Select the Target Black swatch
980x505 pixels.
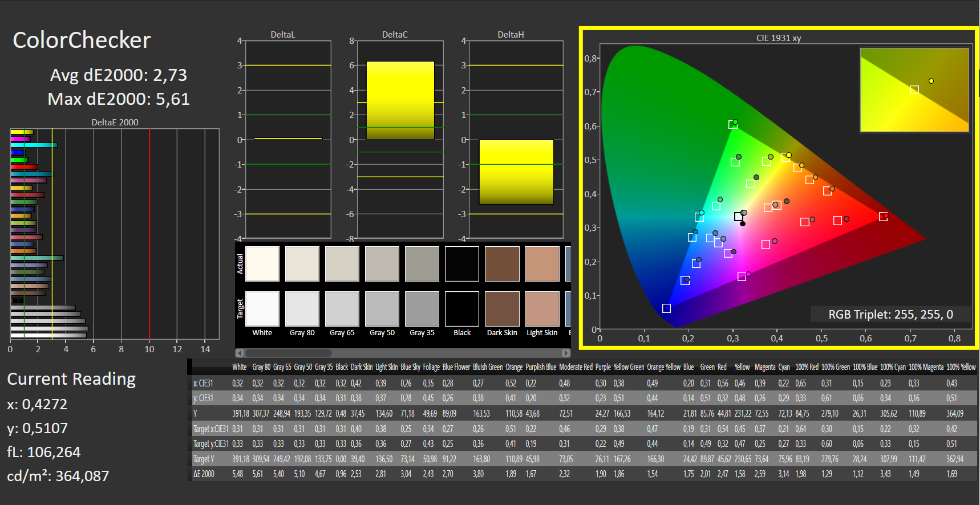[x=462, y=309]
